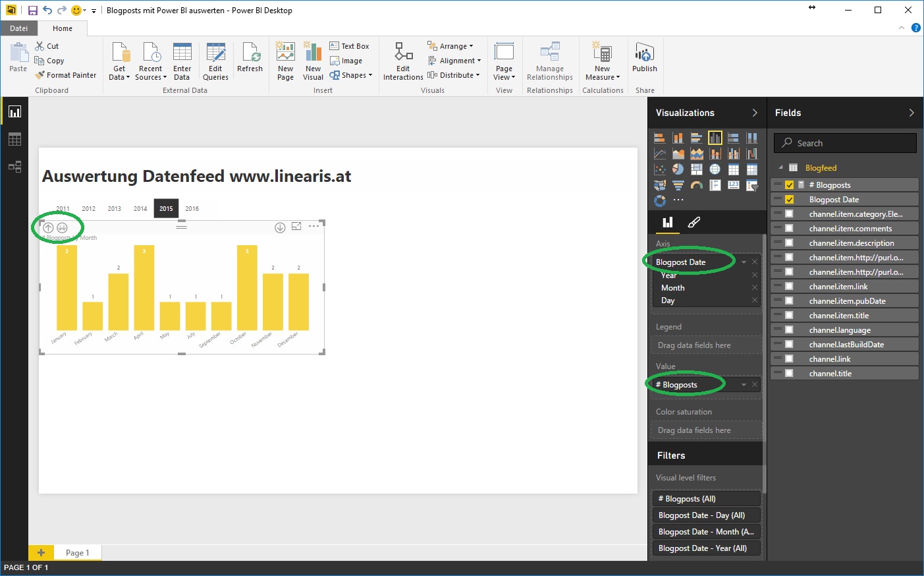Uncheck the # Blogposts field
This screenshot has width=924, height=576.
(789, 185)
